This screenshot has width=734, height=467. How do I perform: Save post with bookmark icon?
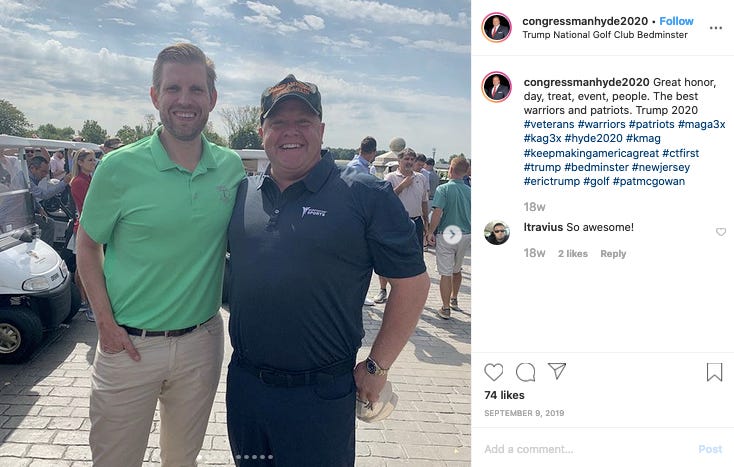point(714,372)
